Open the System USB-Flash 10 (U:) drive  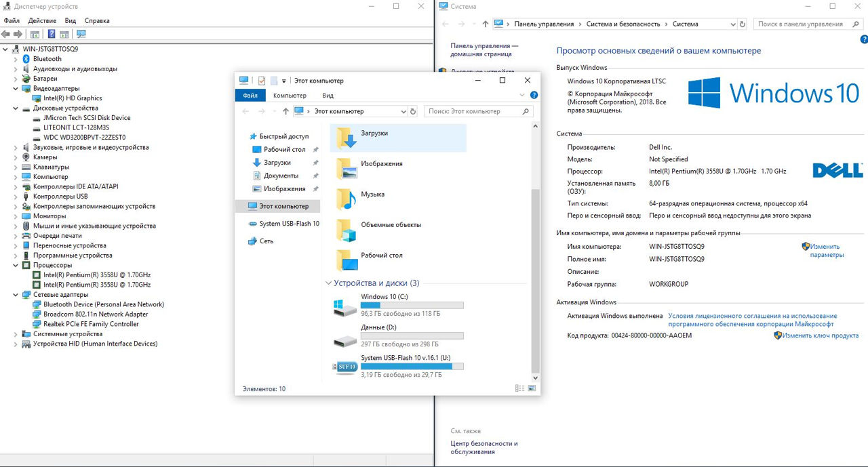pos(345,366)
